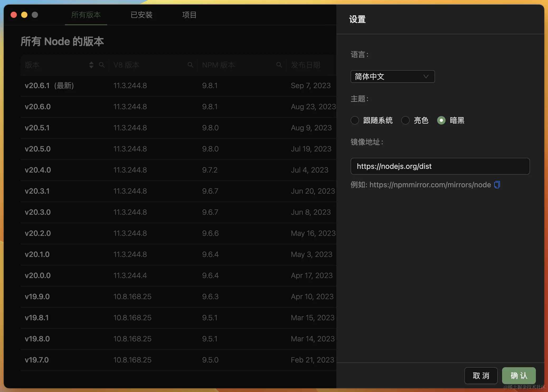Click the yellow minimize window button
This screenshot has height=392, width=548.
click(x=24, y=15)
